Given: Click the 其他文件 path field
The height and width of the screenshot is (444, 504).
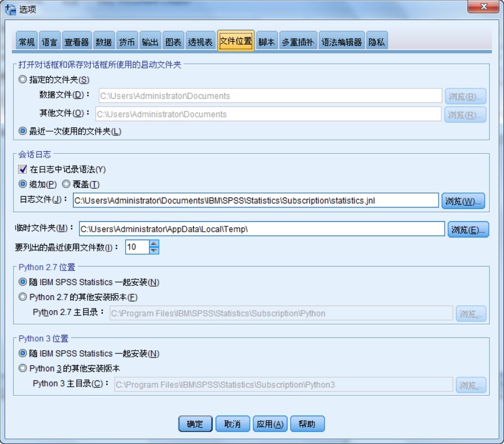Looking at the screenshot, I should pyautogui.click(x=268, y=114).
